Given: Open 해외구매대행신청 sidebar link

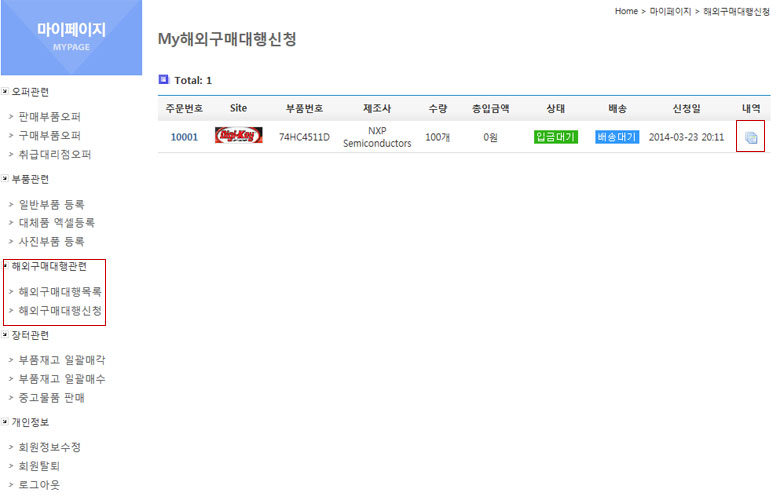Looking at the screenshot, I should click(x=60, y=311).
